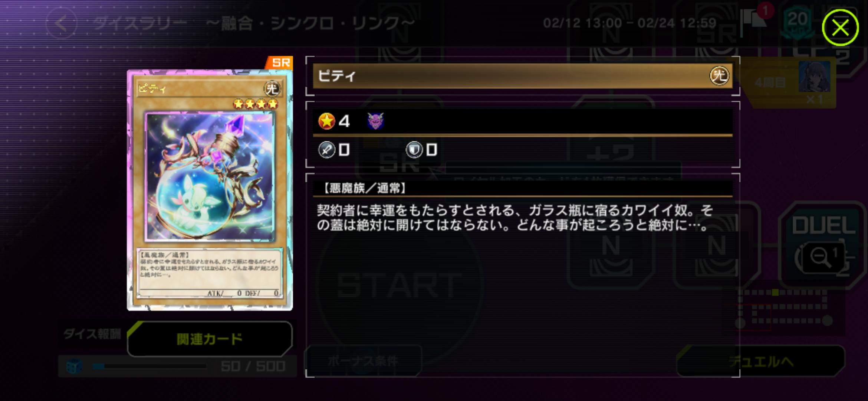Viewport: 868px width, 401px height.
Task: Tap the SR rarity badge on card
Action: 280,63
